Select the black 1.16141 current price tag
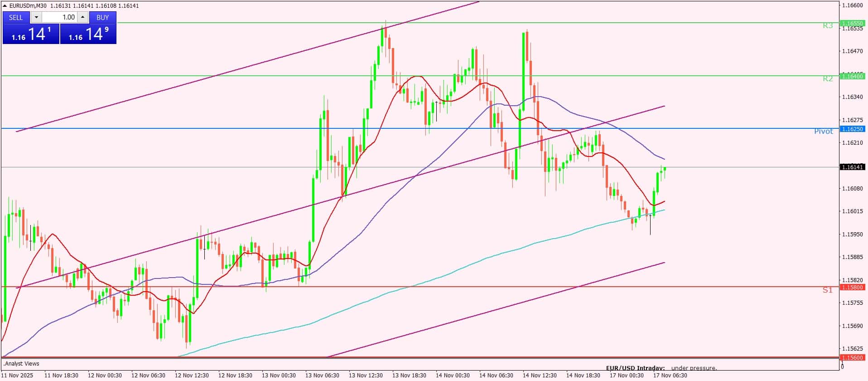The image size is (868, 381). [852, 167]
